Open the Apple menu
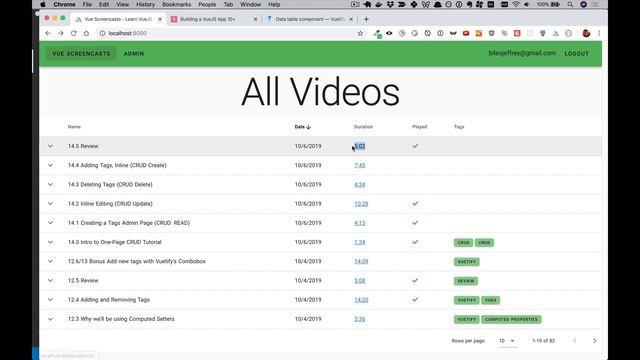The image size is (640, 360). pos(43,4)
